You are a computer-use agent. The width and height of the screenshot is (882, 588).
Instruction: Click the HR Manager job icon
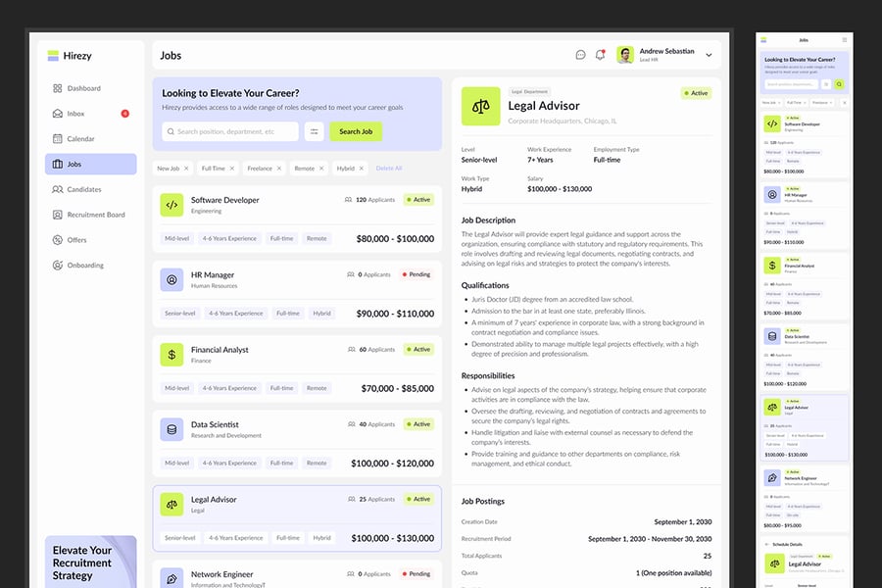point(171,279)
